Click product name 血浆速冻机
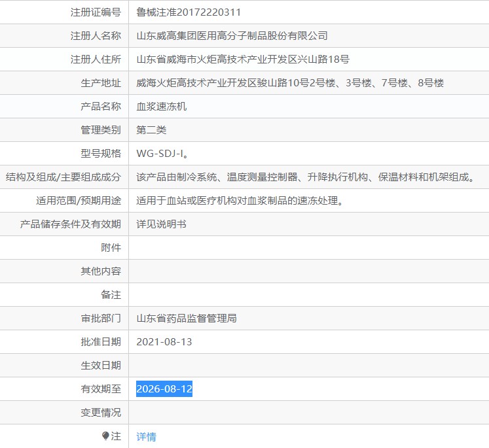This screenshot has height=448, width=489. 162,106
